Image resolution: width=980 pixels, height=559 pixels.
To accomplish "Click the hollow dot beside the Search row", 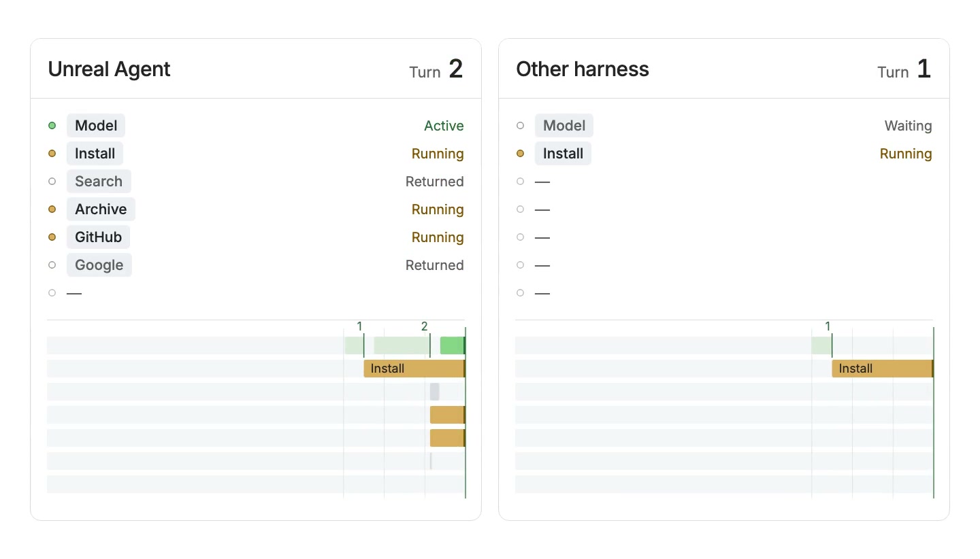I will pyautogui.click(x=52, y=182).
